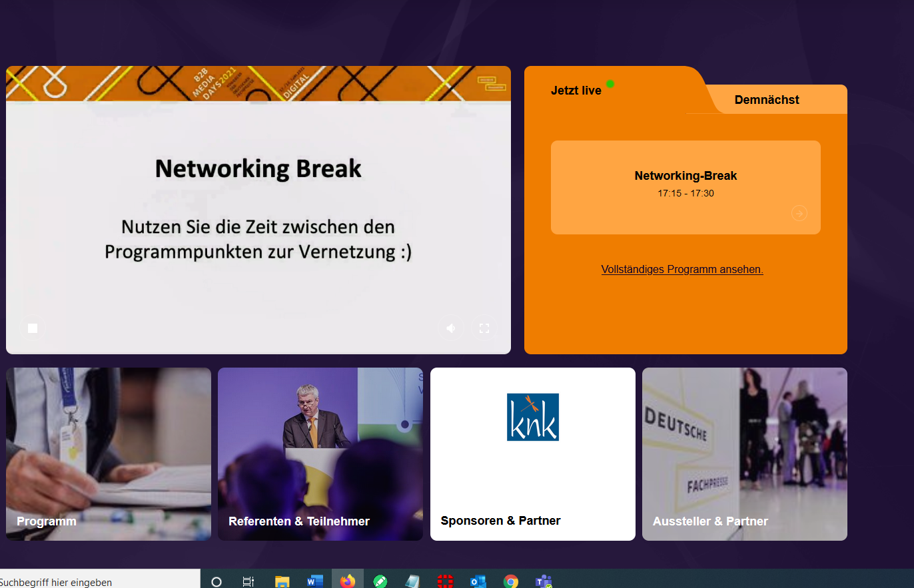
Task: Enter fullscreen mode for the video
Action: click(x=484, y=328)
